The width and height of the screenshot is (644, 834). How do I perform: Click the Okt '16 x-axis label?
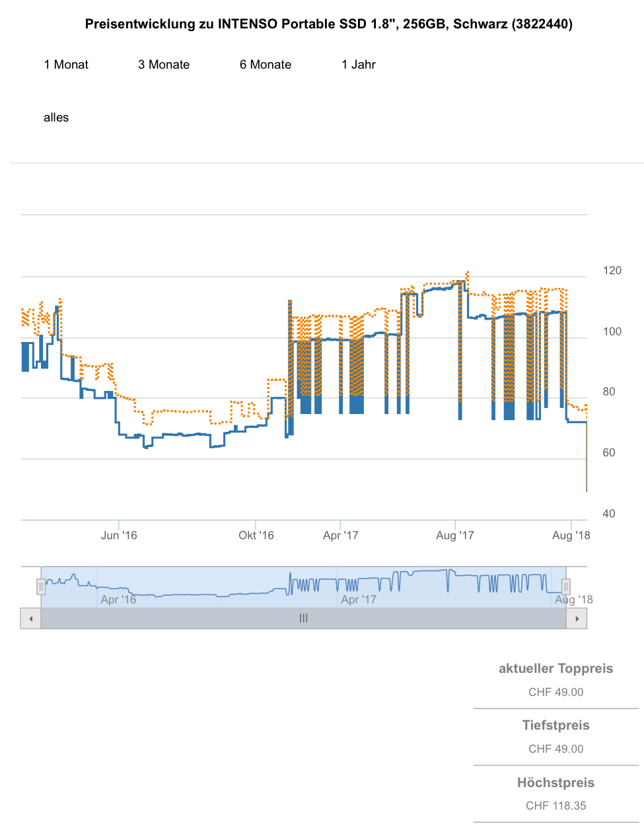click(x=256, y=536)
